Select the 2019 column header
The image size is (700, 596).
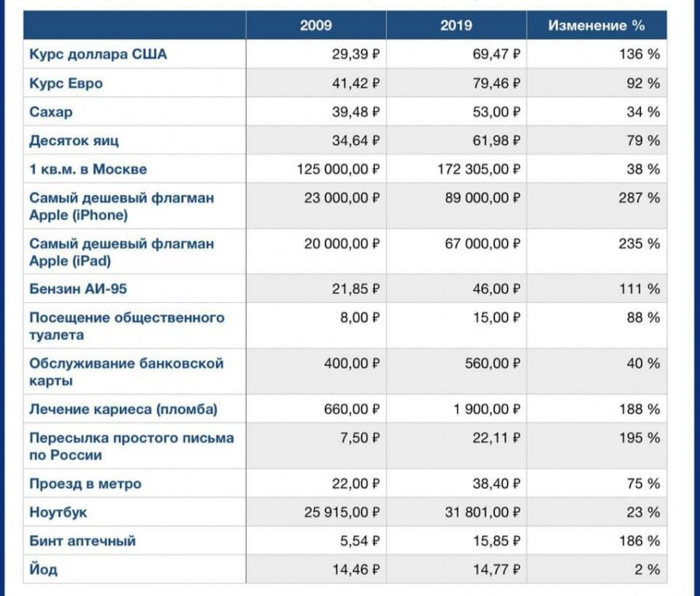[456, 26]
